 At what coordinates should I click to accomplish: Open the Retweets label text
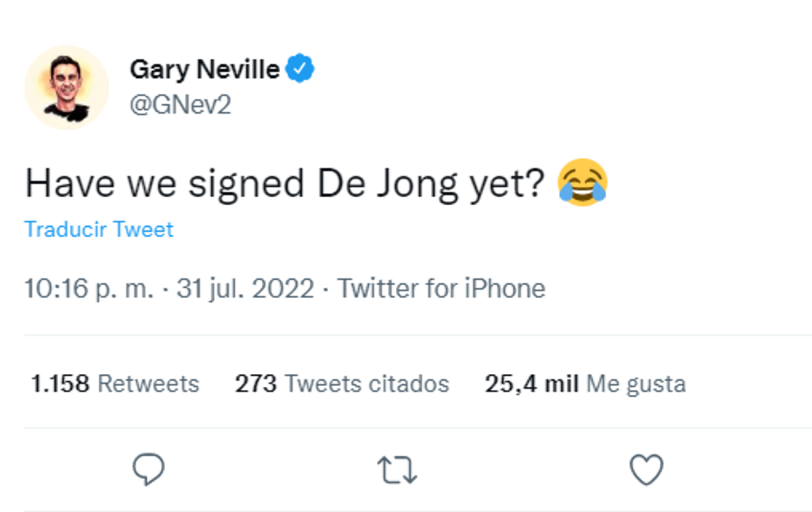point(148,384)
